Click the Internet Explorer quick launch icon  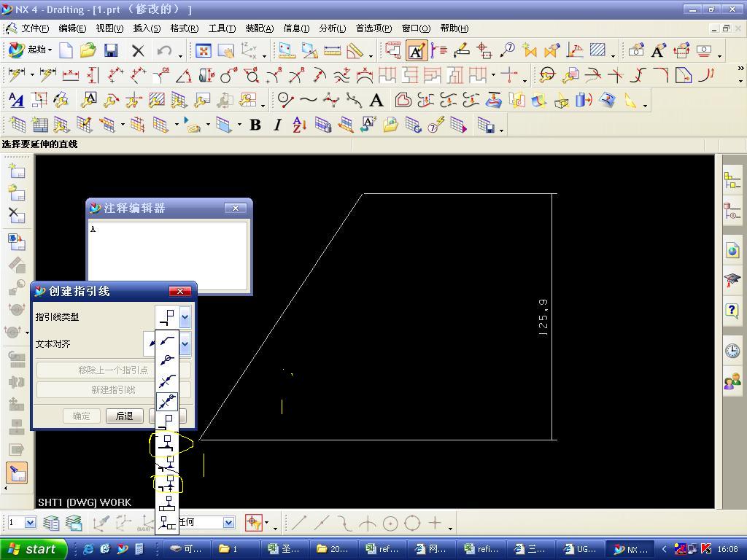pyautogui.click(x=88, y=549)
